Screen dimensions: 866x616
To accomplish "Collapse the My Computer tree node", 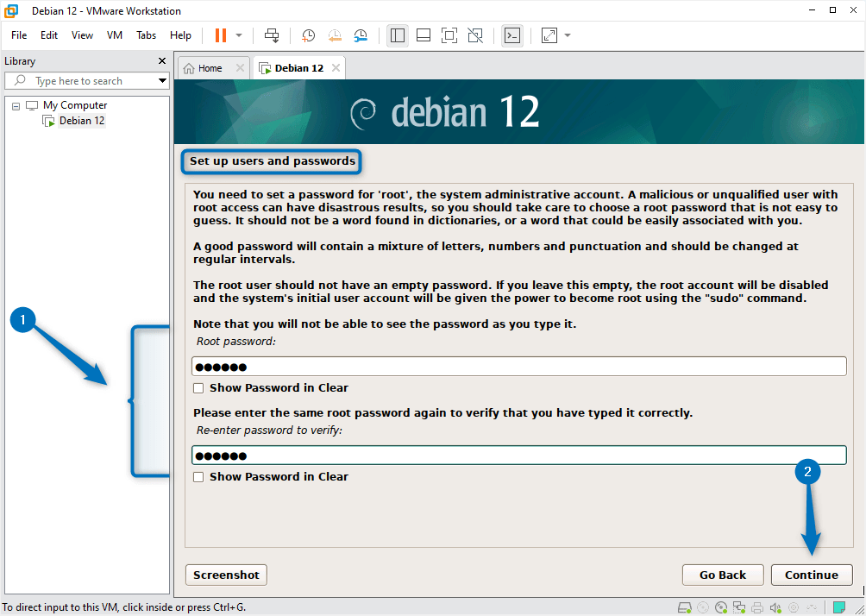I will (15, 104).
